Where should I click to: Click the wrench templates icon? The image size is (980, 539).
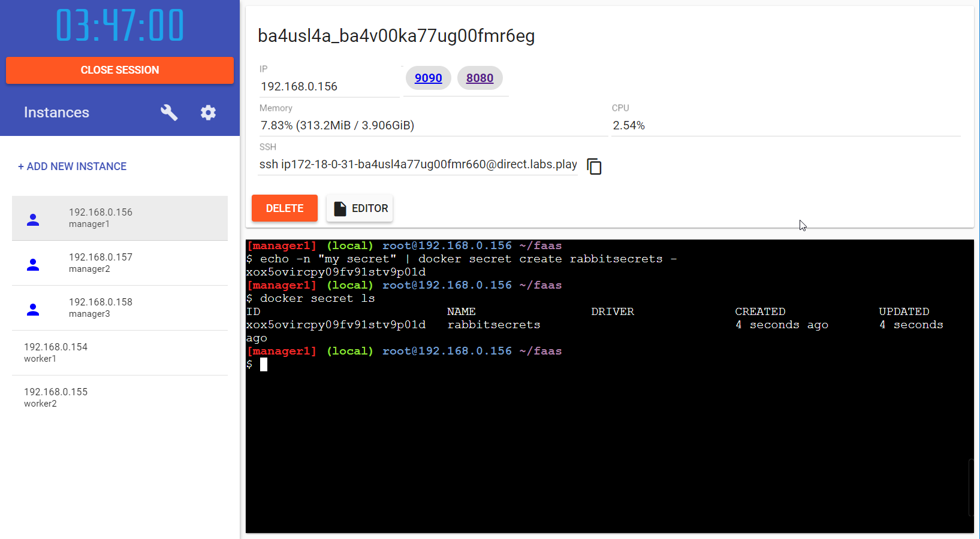[x=168, y=112]
